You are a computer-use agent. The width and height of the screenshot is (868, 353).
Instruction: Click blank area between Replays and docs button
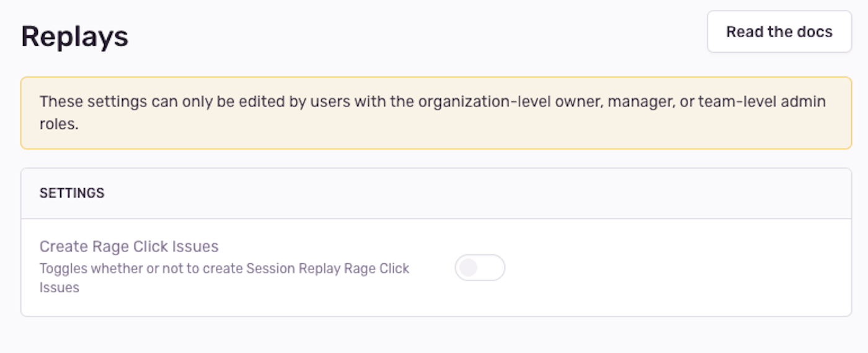click(415, 34)
